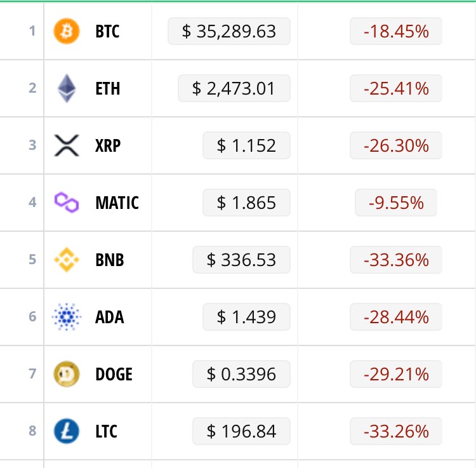
Task: Click the -9.55% MATIC change badge
Action: tap(396, 203)
